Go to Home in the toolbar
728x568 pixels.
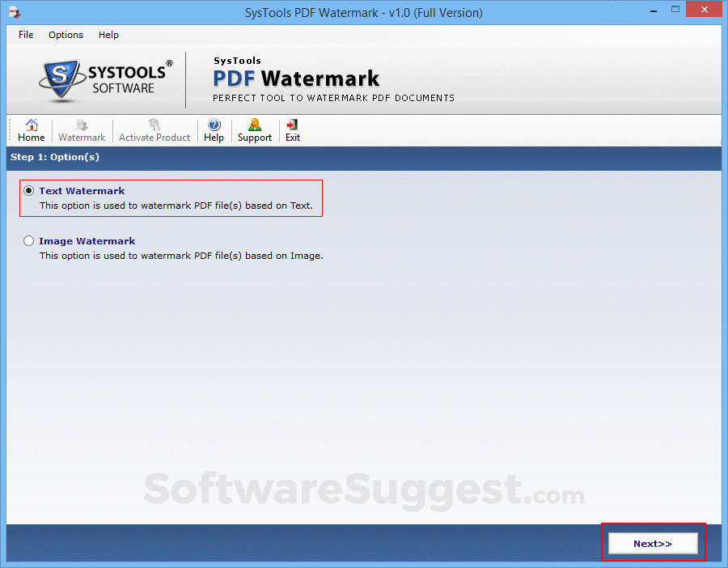pyautogui.click(x=31, y=130)
